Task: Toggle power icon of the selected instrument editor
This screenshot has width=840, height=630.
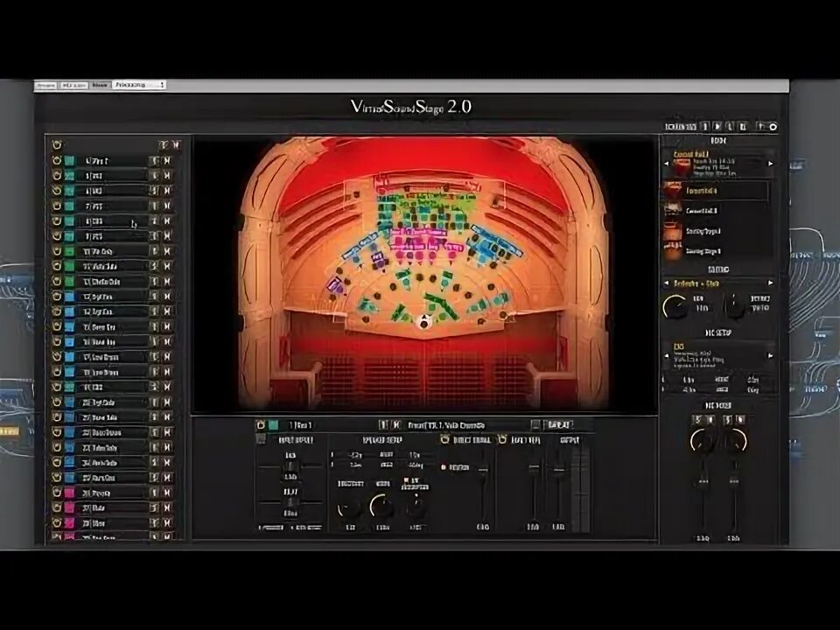Action: [261, 425]
